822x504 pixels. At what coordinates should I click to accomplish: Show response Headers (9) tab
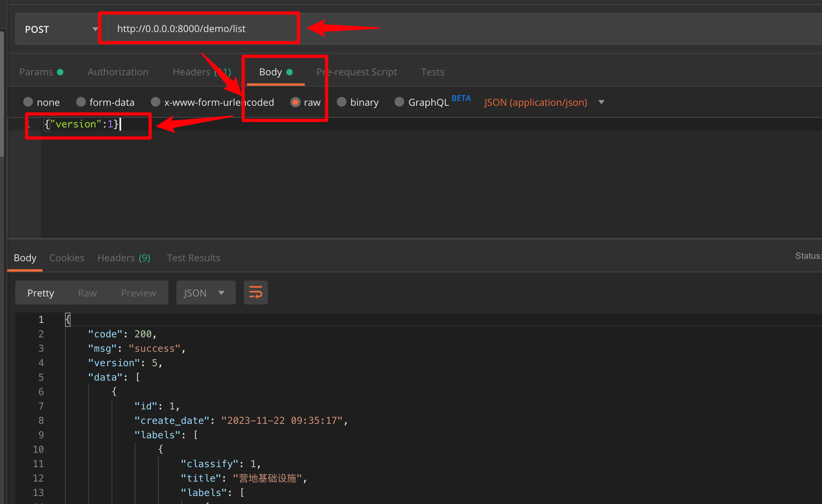tap(124, 258)
